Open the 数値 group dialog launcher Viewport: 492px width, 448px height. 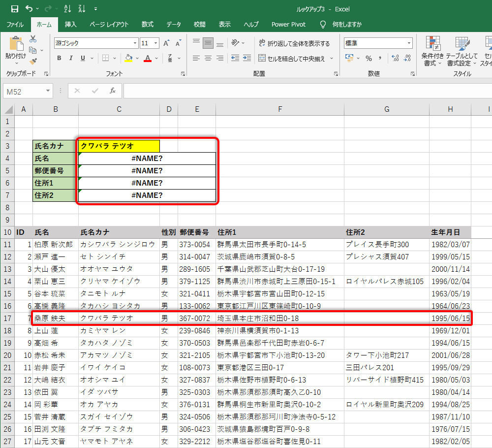point(413,74)
